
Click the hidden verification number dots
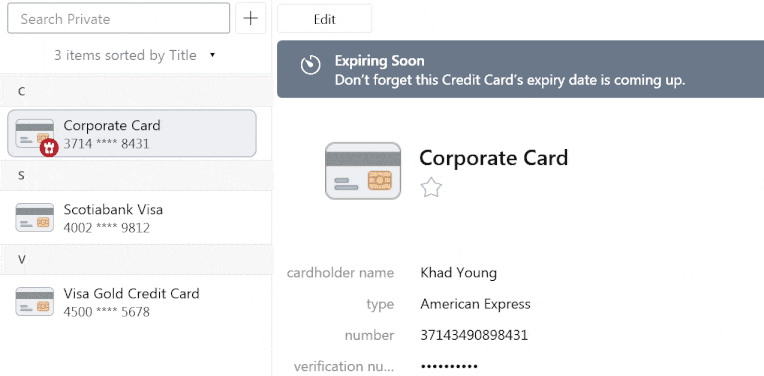click(x=449, y=366)
